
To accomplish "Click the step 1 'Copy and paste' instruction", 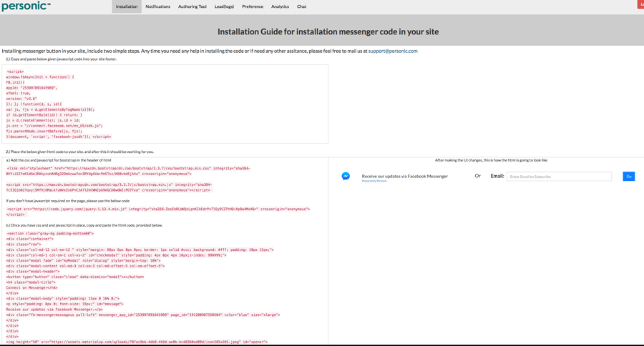I will tap(62, 59).
